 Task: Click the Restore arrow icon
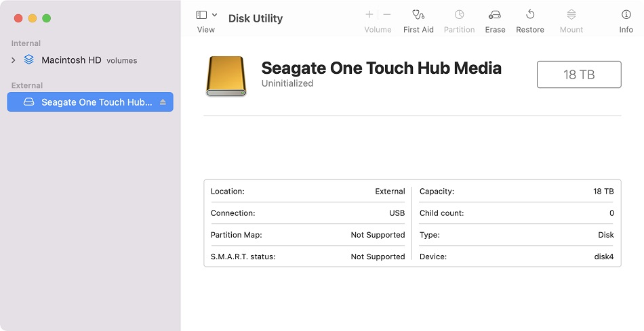point(530,15)
